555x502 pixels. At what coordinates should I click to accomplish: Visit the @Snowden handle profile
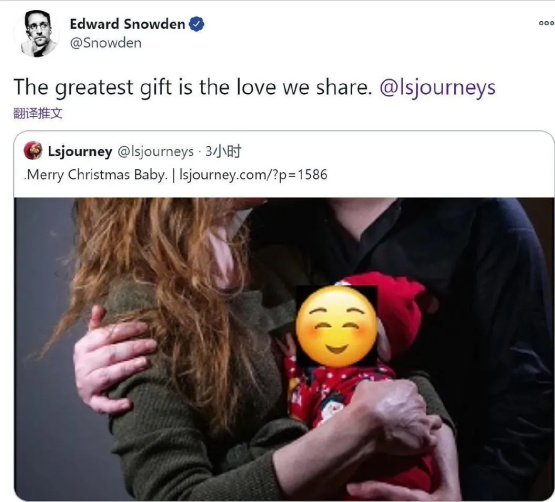coord(105,43)
